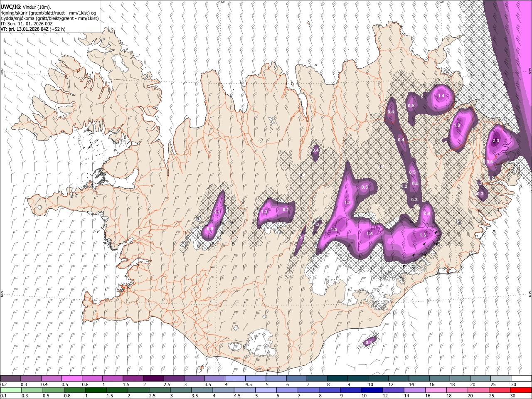532x399 pixels.
Task: Click the UWC/IG title text in the header
Action: pos(10,7)
